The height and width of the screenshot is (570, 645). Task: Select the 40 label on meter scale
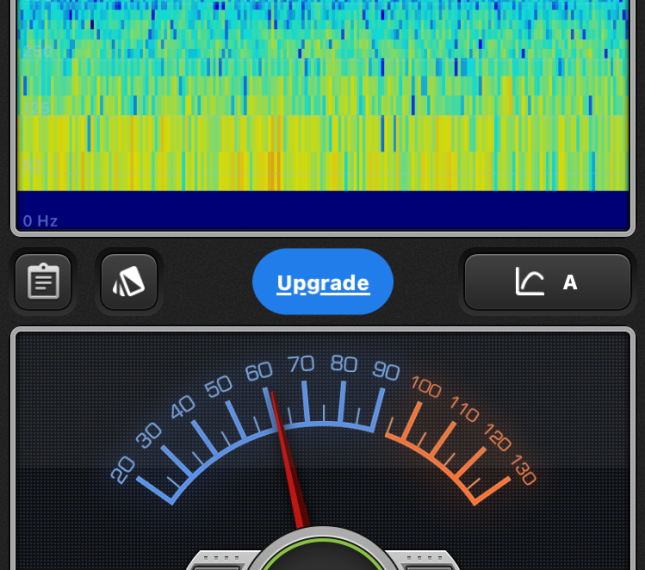[182, 407]
